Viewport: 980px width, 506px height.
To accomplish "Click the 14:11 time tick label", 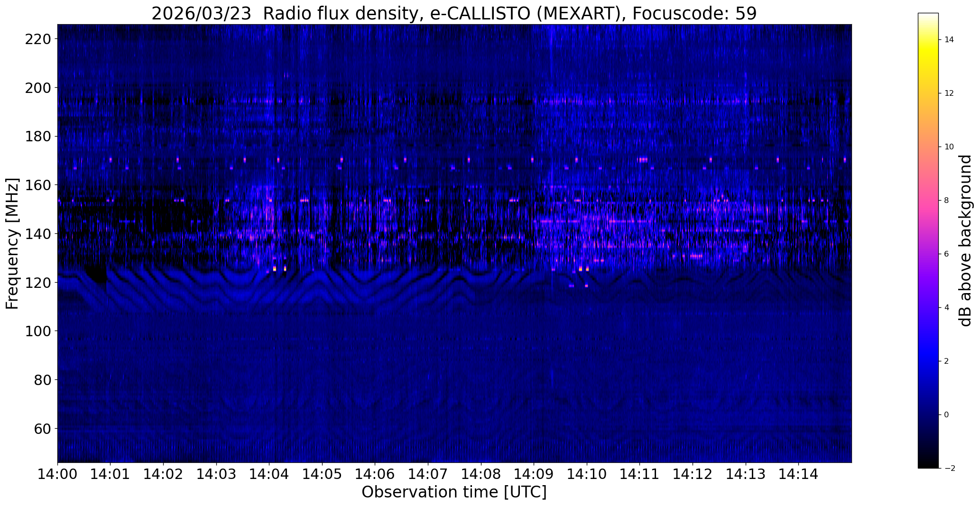I will (640, 474).
